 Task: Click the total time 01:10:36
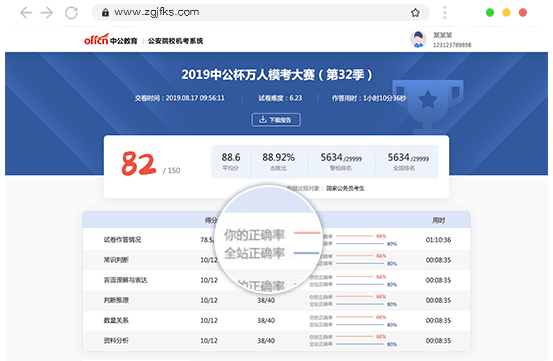[x=438, y=240]
